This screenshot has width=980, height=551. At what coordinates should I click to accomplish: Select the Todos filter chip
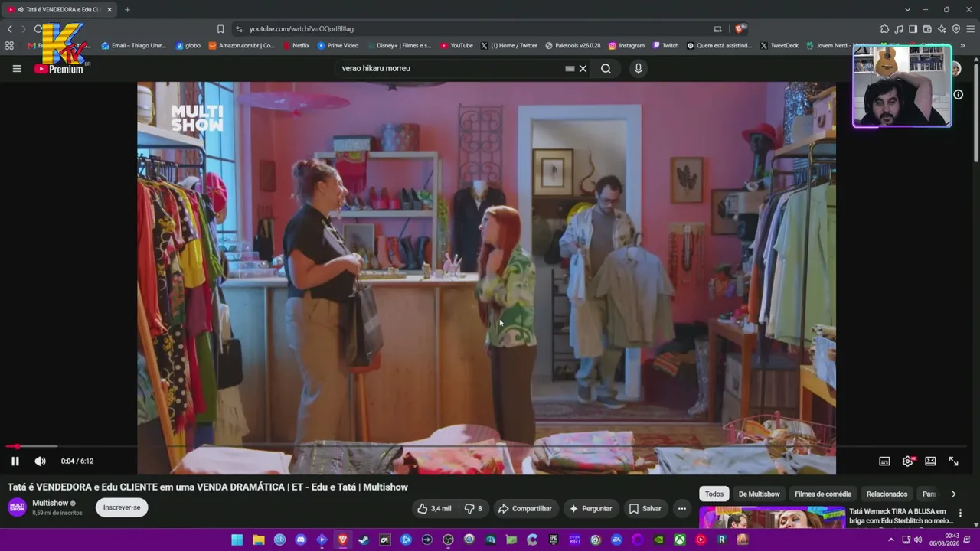pyautogui.click(x=714, y=494)
